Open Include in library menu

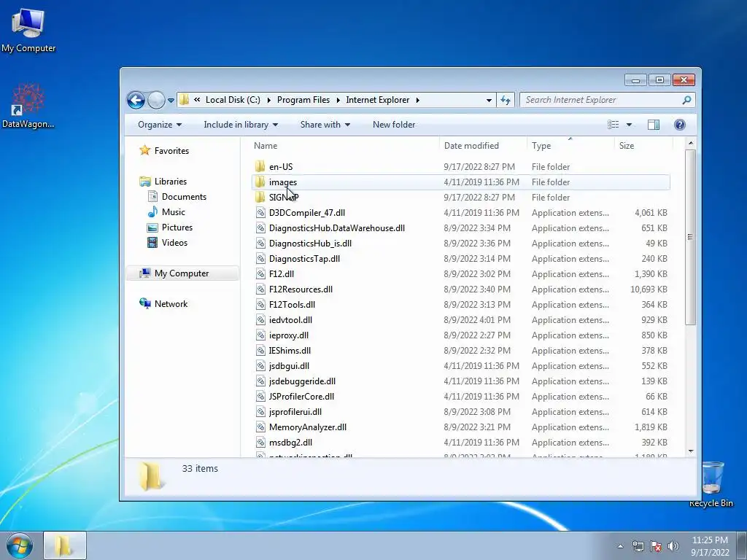pos(241,125)
